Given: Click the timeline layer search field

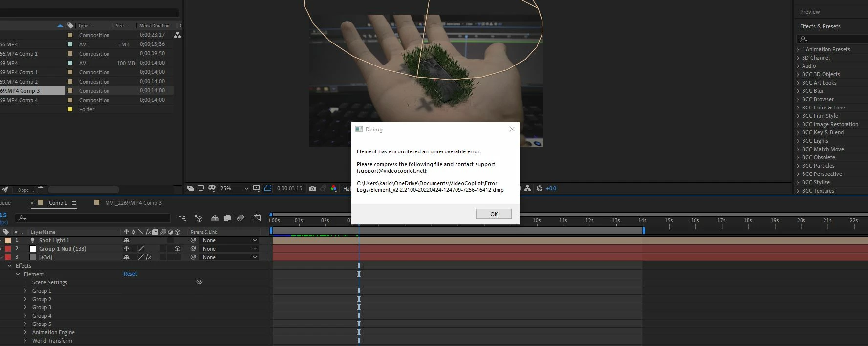Looking at the screenshot, I should (93, 218).
